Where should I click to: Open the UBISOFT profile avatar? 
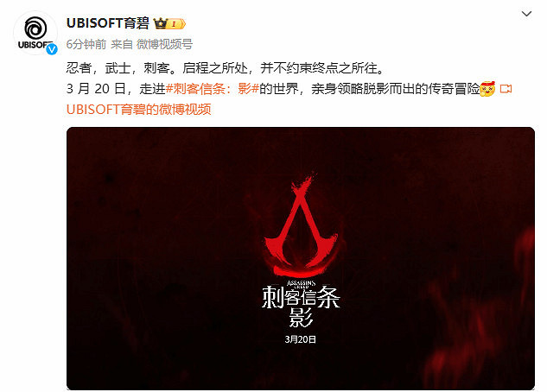35,33
